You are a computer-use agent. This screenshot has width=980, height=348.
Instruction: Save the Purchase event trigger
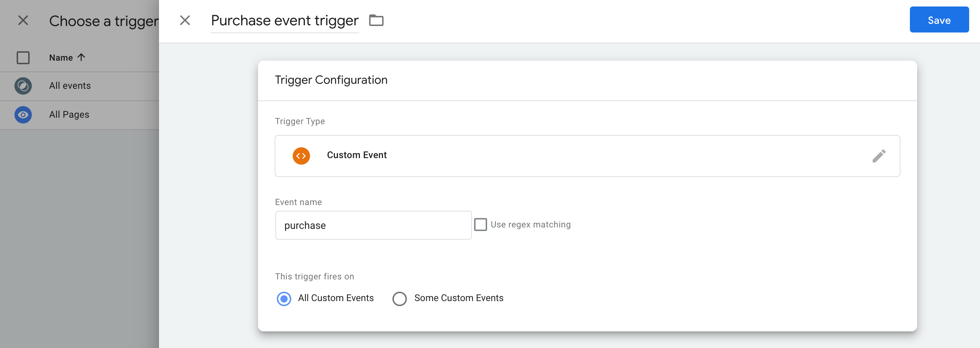(x=939, y=20)
